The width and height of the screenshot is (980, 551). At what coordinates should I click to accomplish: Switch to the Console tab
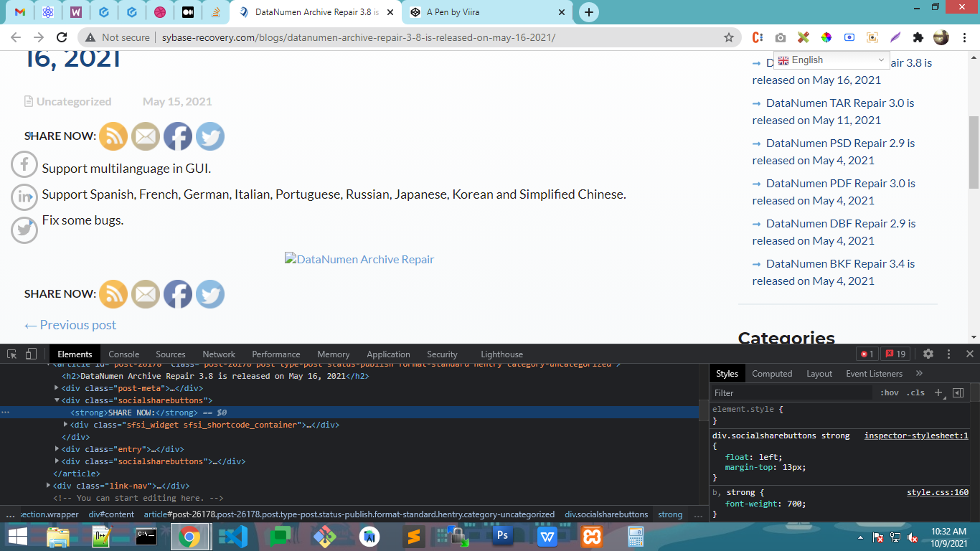(x=124, y=354)
